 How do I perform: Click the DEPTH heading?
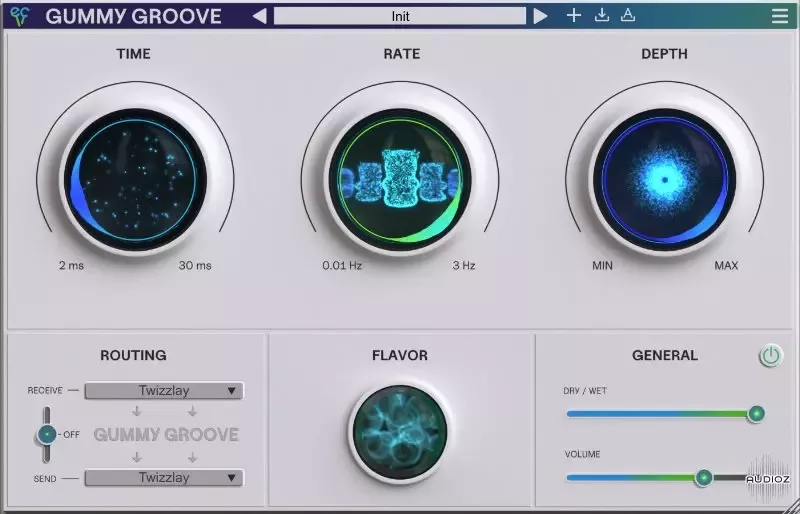pyautogui.click(x=664, y=54)
